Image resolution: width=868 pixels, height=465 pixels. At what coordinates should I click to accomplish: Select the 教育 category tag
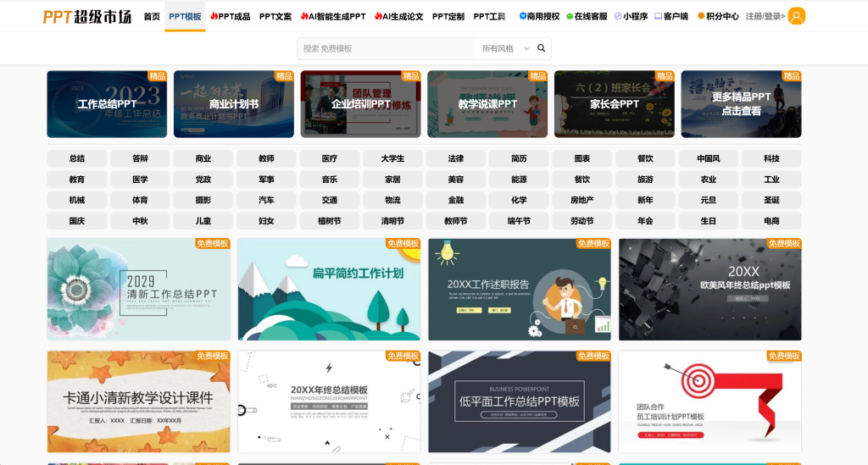click(x=77, y=180)
